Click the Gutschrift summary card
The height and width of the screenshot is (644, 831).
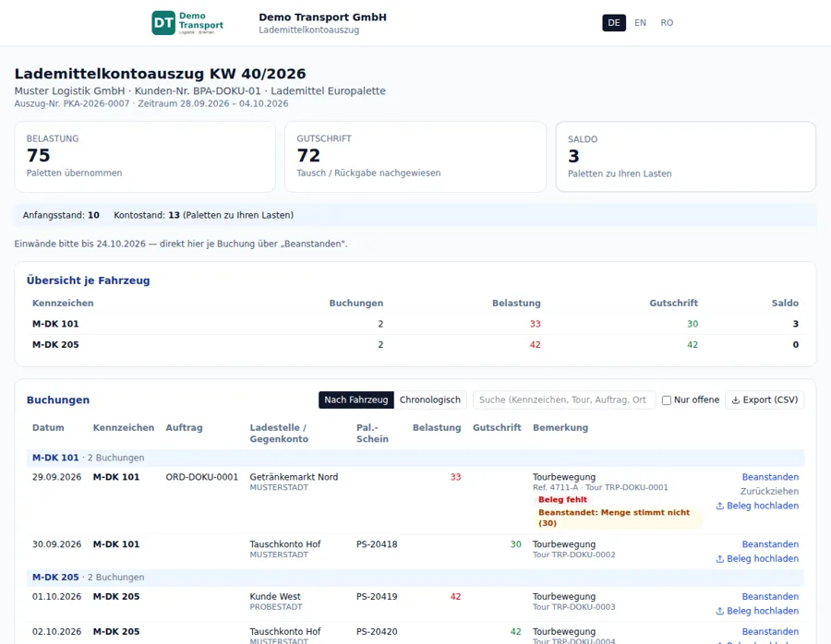(415, 157)
